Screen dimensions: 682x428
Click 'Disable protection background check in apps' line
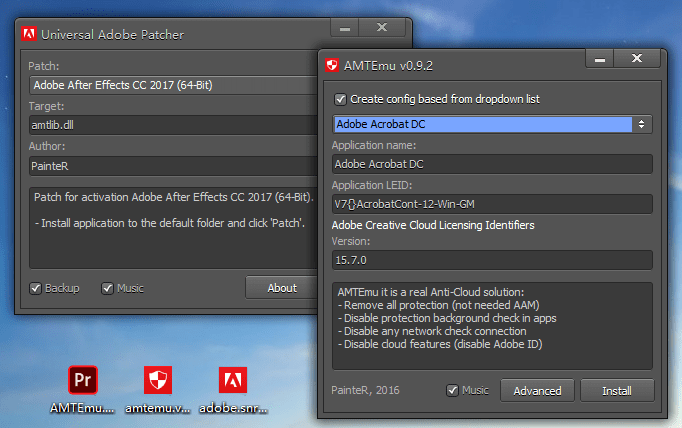[447, 318]
